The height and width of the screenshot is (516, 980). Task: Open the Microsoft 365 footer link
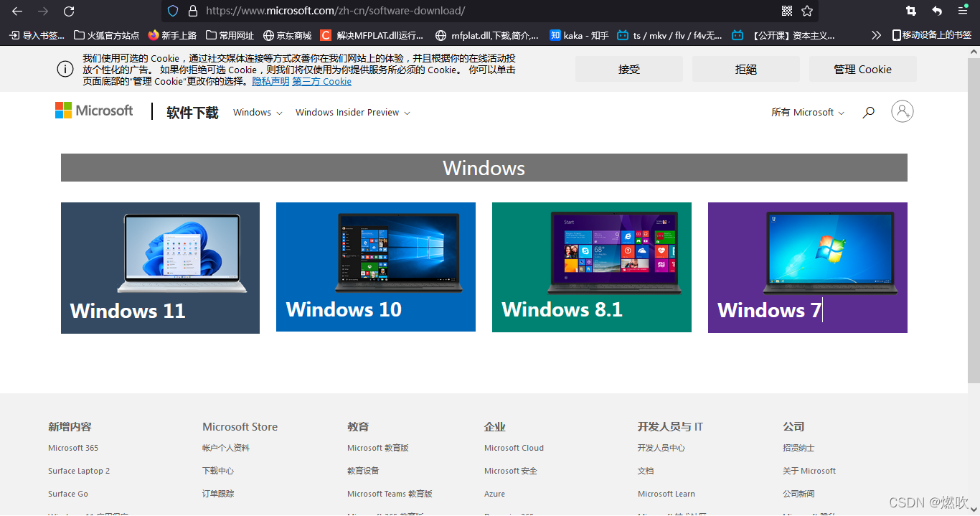pyautogui.click(x=73, y=448)
